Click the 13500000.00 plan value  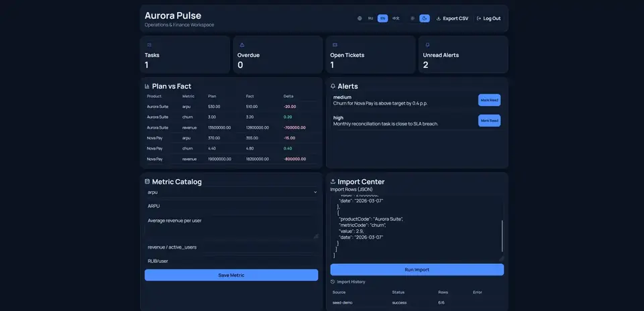219,127
